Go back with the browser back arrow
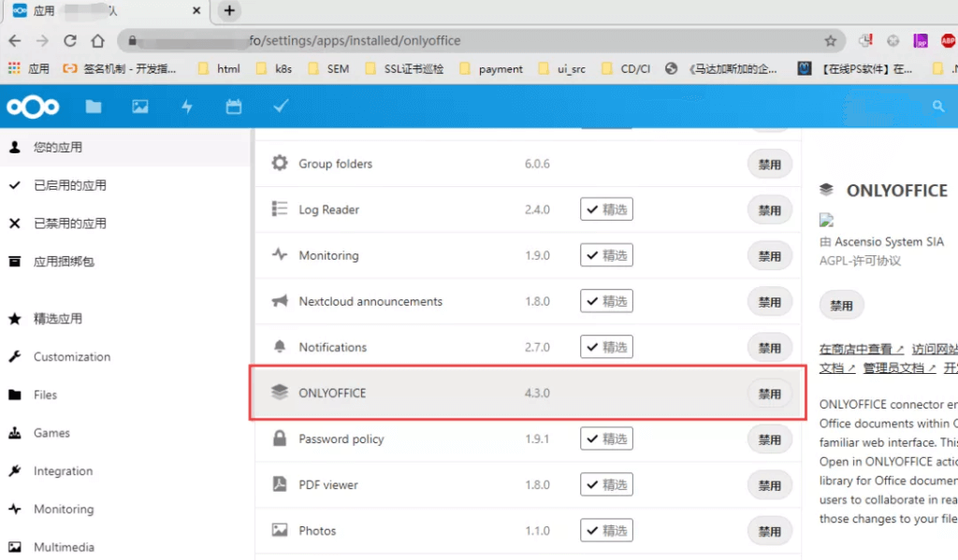This screenshot has height=560, width=958. coord(15,41)
